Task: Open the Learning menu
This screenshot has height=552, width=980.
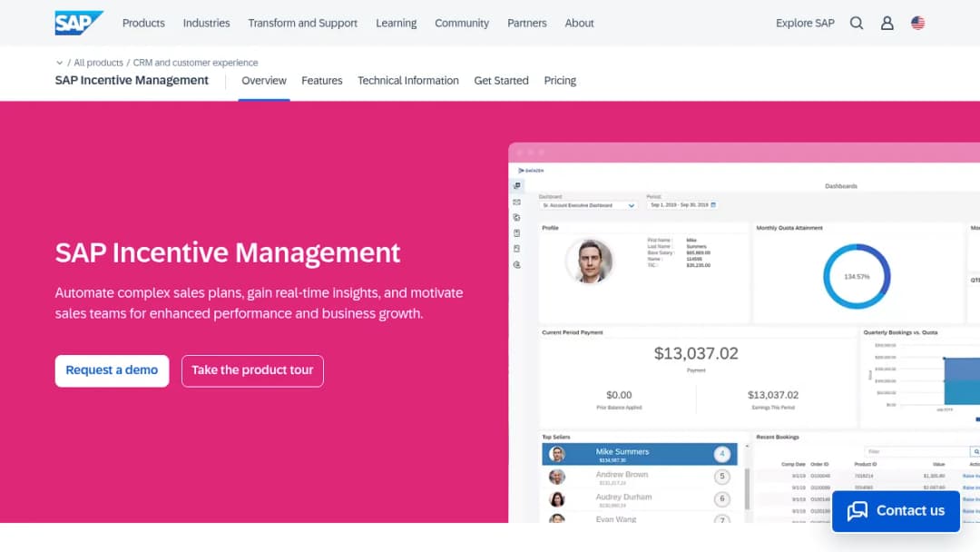Action: pos(397,23)
